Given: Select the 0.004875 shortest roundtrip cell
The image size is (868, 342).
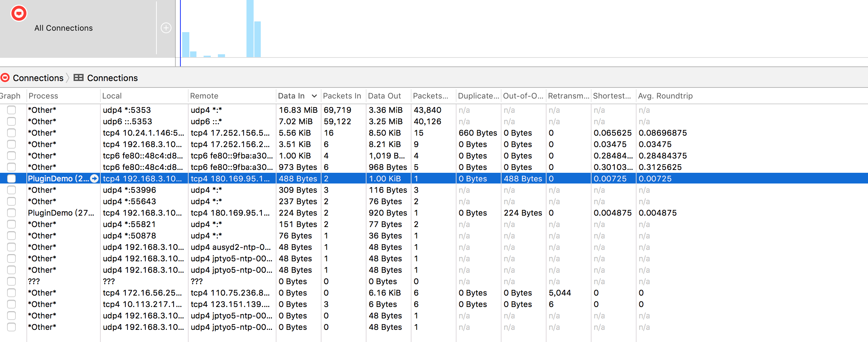Looking at the screenshot, I should point(612,213).
